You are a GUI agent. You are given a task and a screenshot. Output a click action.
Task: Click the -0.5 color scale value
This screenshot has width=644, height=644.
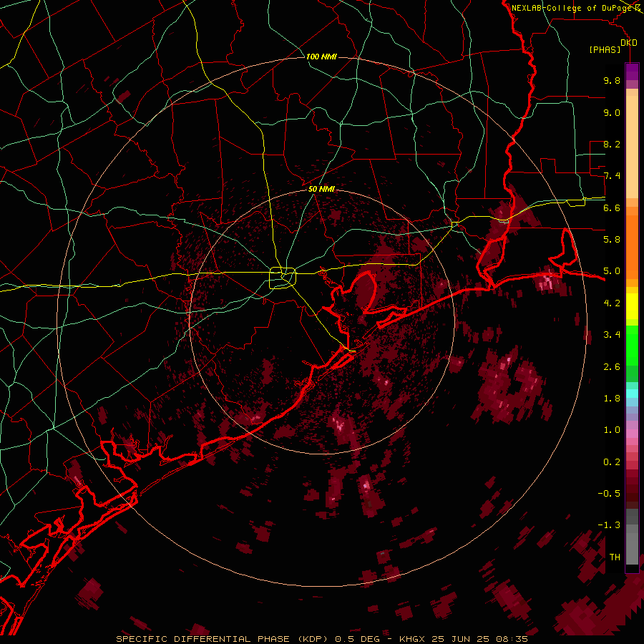(x=609, y=493)
